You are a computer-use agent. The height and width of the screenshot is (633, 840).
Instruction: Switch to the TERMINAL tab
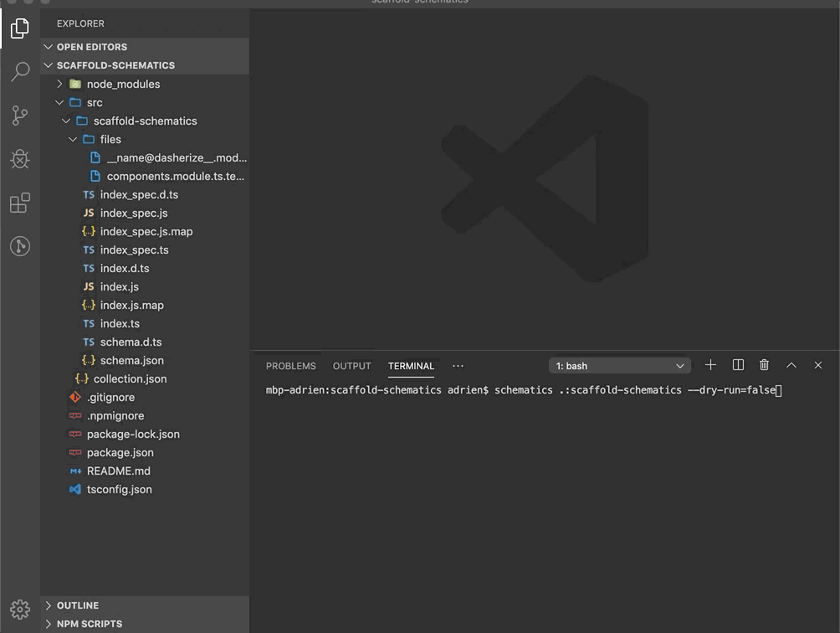[411, 366]
